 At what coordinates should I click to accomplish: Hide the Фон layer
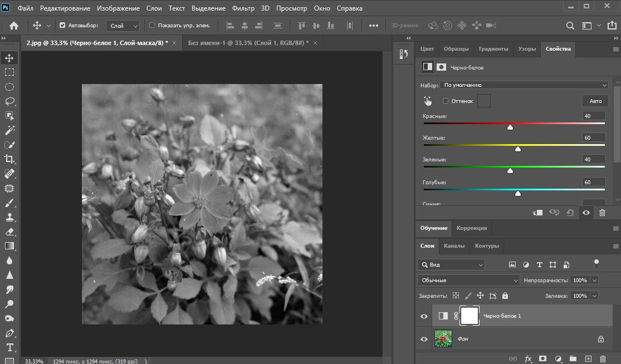424,339
